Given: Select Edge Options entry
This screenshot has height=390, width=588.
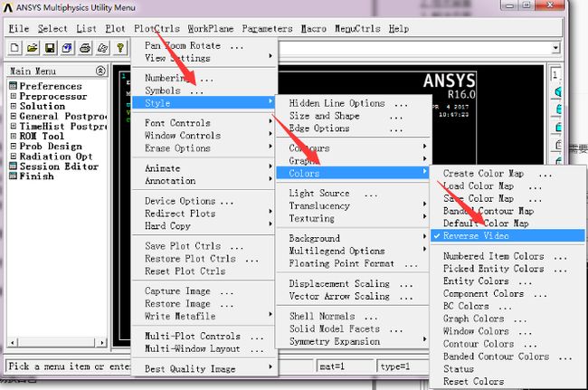Looking at the screenshot, I should pyautogui.click(x=353, y=128).
